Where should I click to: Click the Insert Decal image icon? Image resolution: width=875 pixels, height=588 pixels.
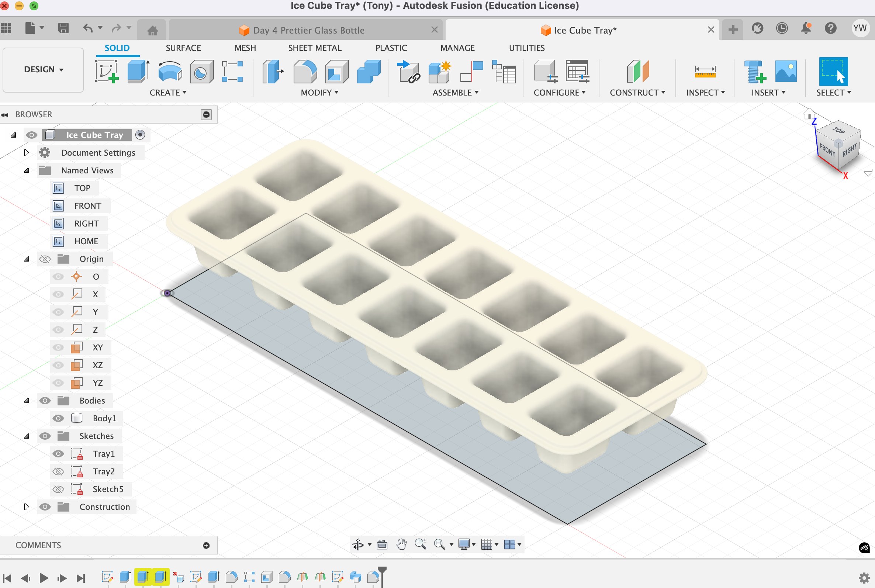(x=786, y=71)
